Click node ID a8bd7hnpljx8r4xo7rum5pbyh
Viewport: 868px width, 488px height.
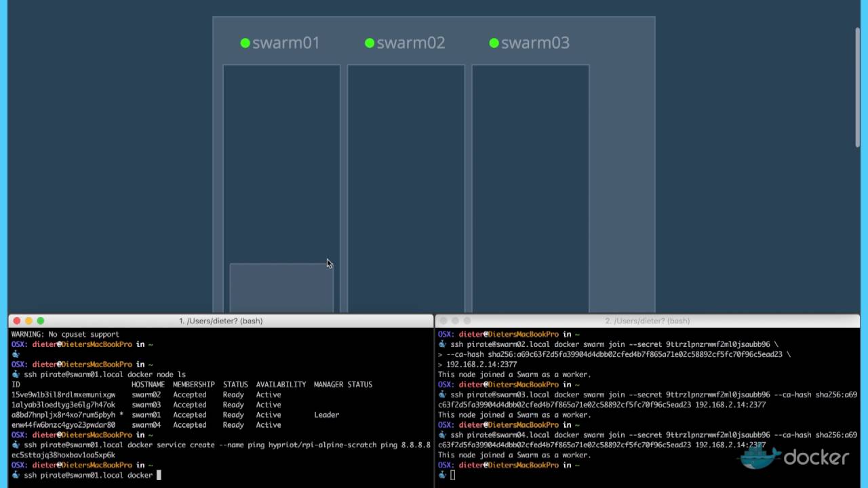(x=63, y=415)
